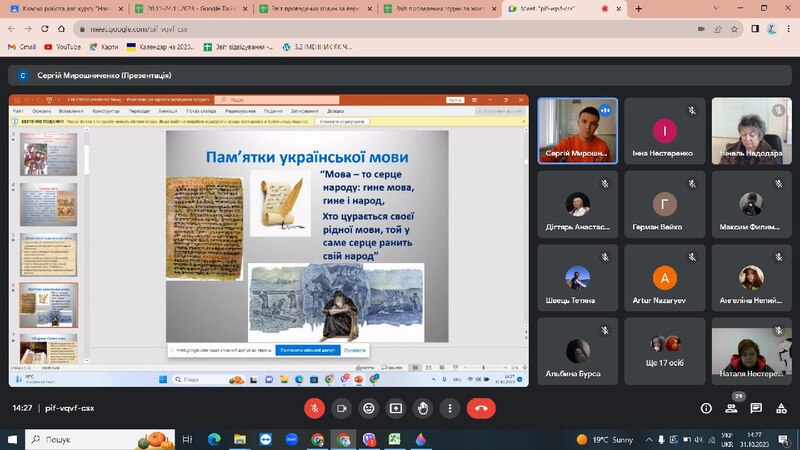This screenshot has width=800, height=450.
Task: Open Карти bookmark
Action: click(x=104, y=47)
